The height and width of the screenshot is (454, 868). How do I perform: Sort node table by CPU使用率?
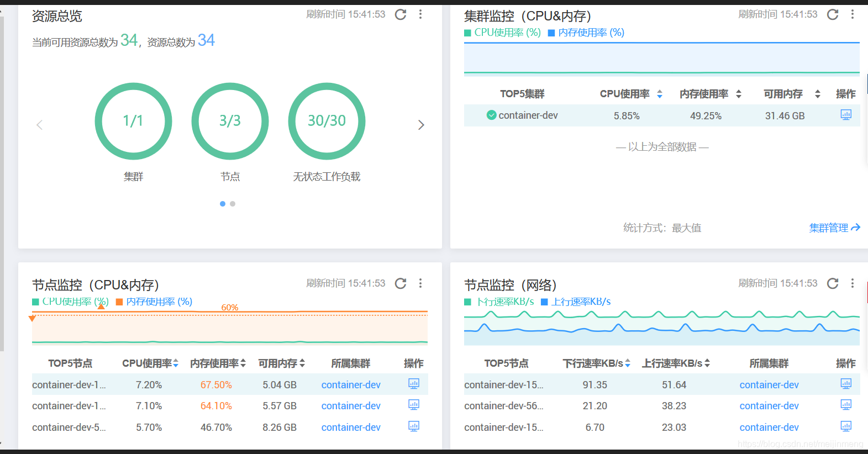[x=176, y=363]
